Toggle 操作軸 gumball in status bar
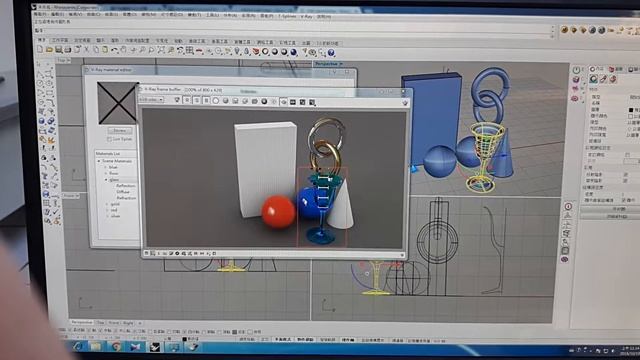 click(348, 340)
